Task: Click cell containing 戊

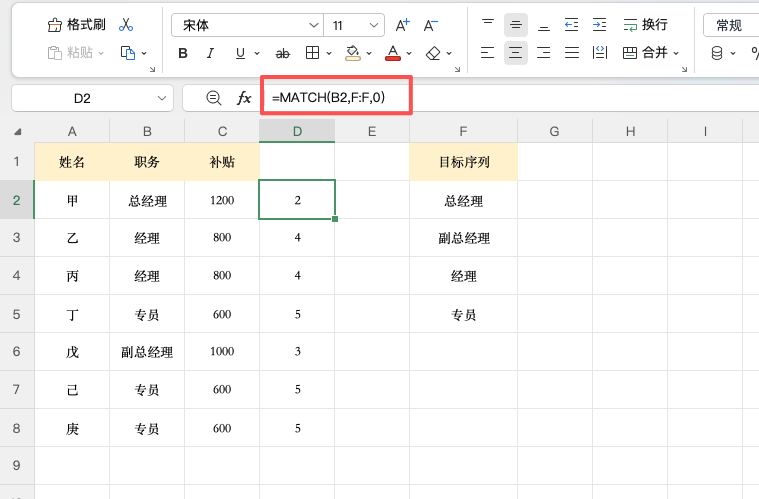Action: [72, 351]
